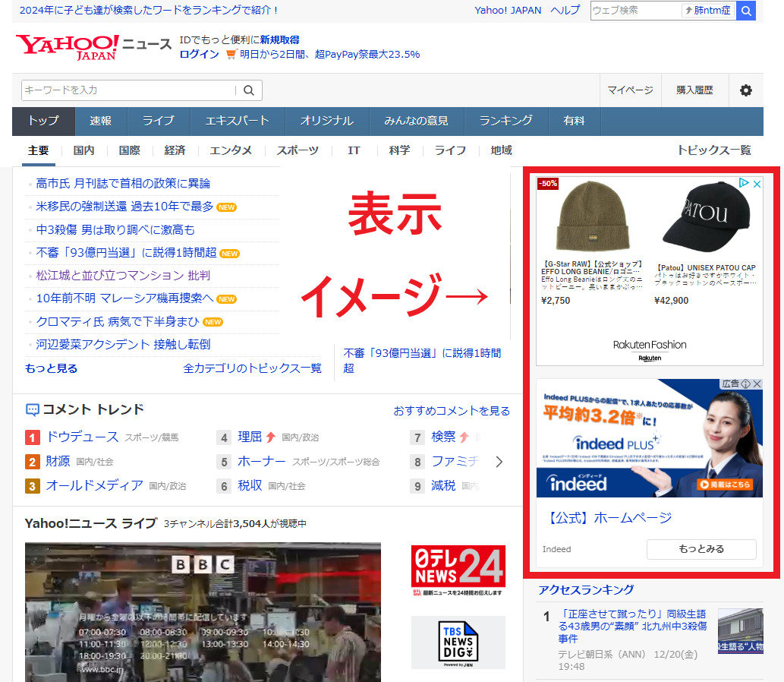Viewport: 784px width, 682px height.
Task: Open headline 河辺愛菜アクシデント 接触し転倒
Action: 123,345
